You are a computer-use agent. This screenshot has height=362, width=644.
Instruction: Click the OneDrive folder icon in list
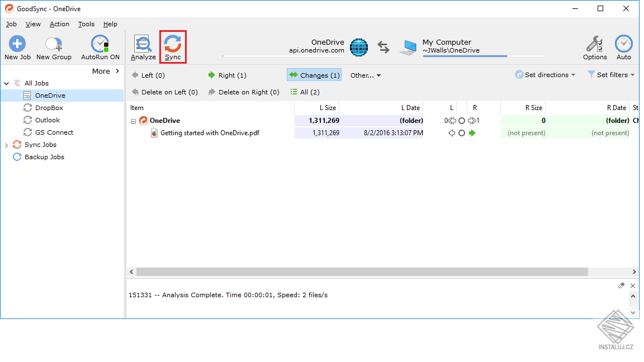click(143, 121)
